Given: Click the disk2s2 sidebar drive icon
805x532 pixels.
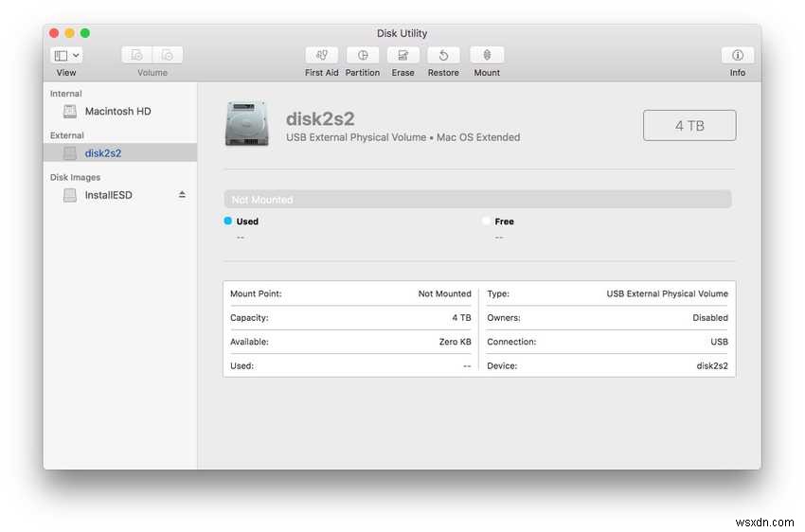Looking at the screenshot, I should click(x=70, y=153).
